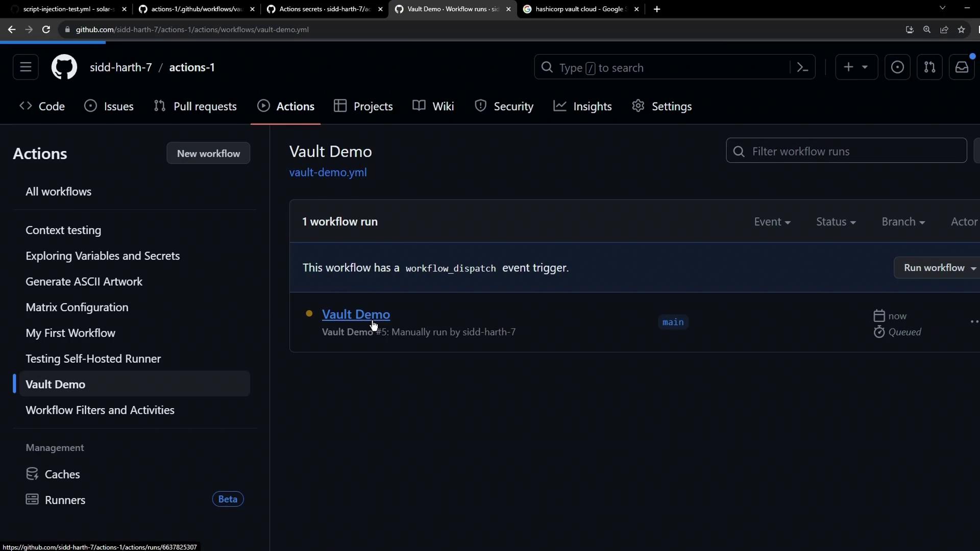Screen dimensions: 980x551
Task: Expand the Status filter dropdown
Action: (x=836, y=221)
